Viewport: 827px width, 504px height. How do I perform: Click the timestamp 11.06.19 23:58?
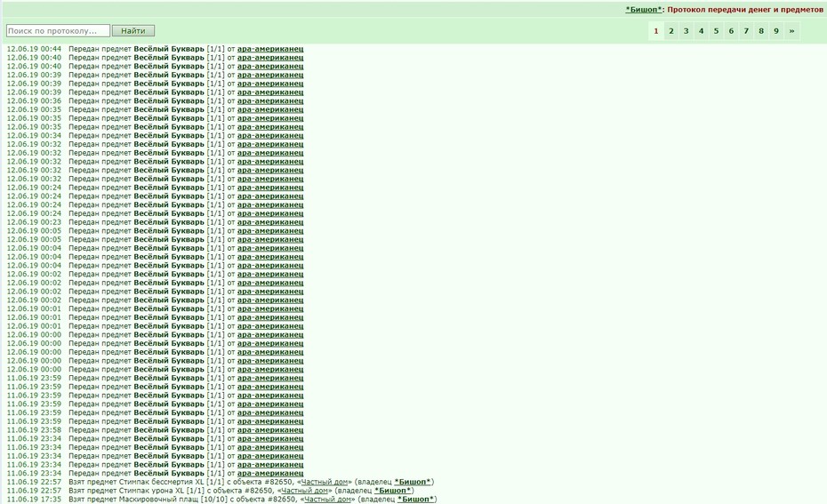[x=34, y=429]
